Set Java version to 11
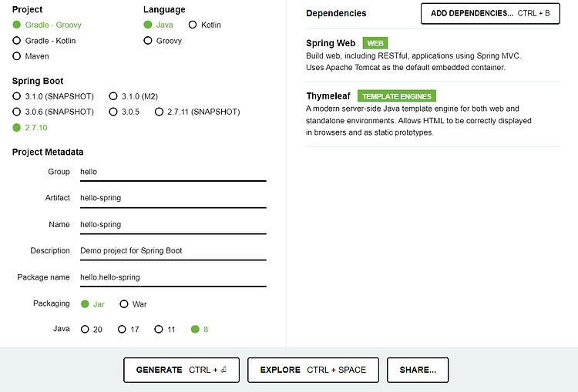Viewport: 578px width, 392px height. (x=159, y=330)
